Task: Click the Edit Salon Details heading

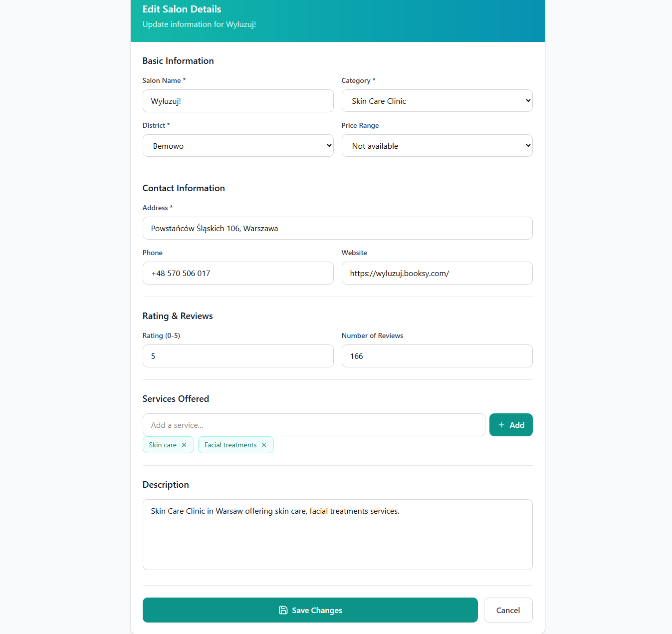Action: click(x=182, y=9)
